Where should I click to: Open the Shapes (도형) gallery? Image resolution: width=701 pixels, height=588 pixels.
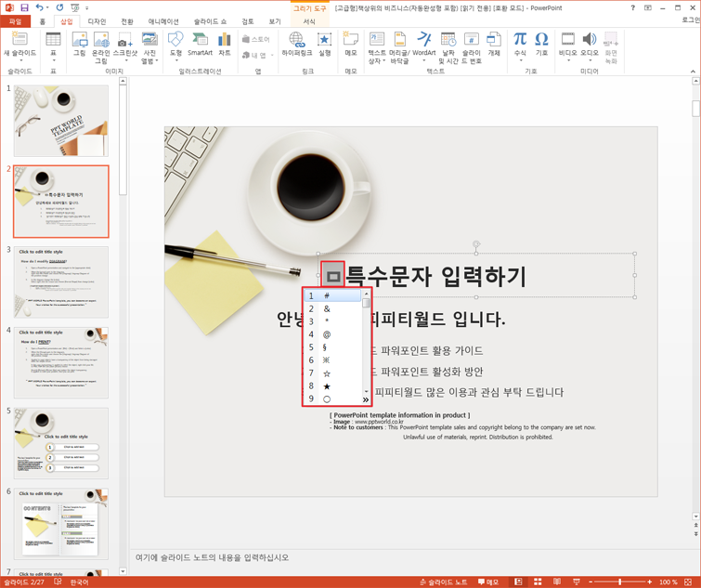175,39
